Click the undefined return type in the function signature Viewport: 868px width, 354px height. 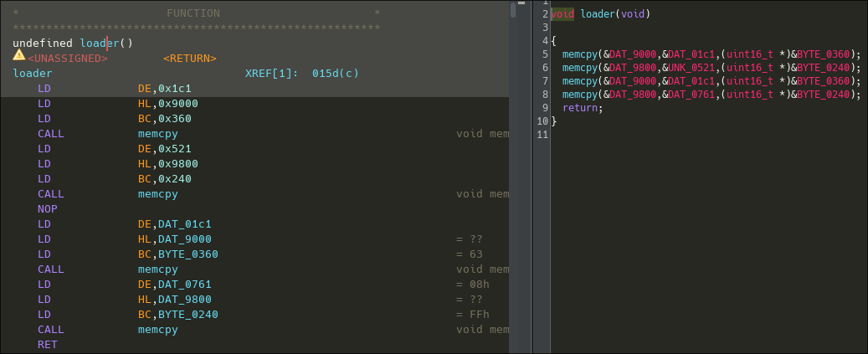(x=43, y=43)
